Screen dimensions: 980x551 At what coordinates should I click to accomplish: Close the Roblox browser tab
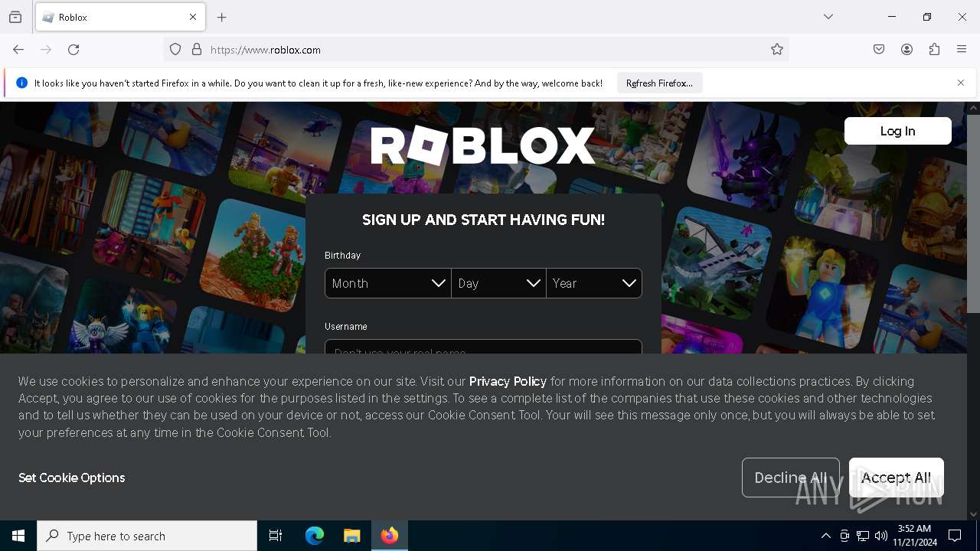pyautogui.click(x=193, y=17)
